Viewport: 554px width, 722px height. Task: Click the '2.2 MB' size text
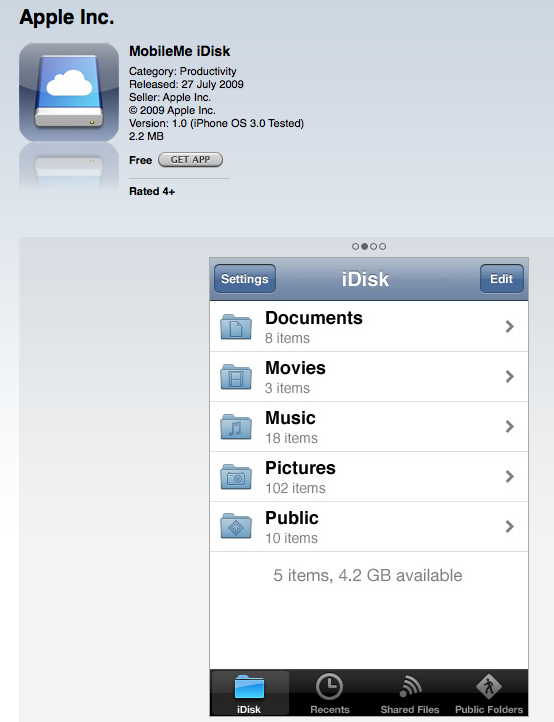[146, 136]
